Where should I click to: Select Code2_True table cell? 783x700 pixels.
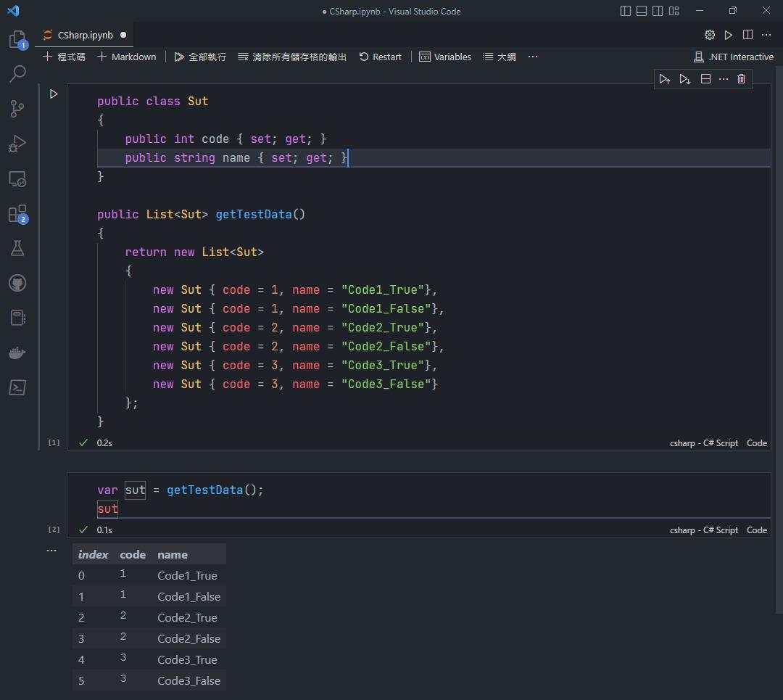[187, 617]
